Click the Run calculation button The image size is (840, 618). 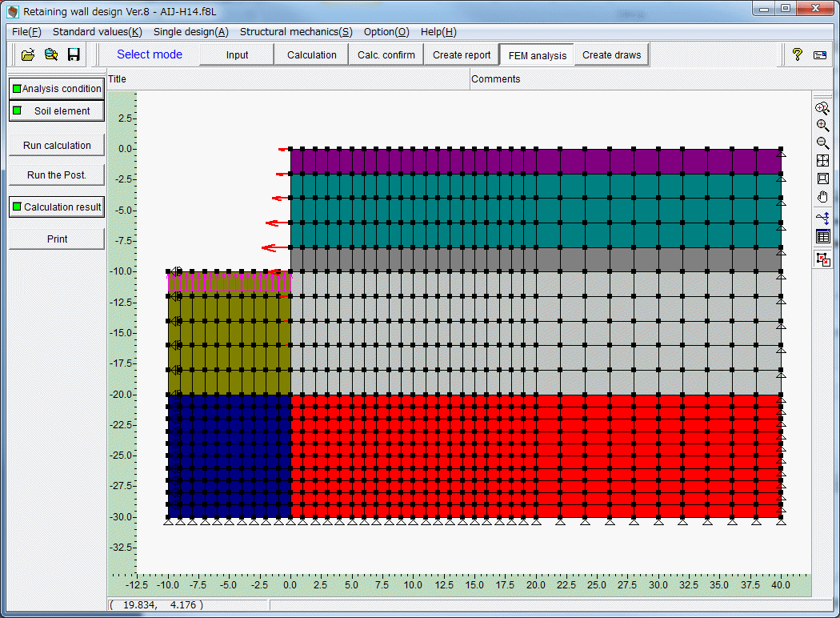tap(57, 145)
